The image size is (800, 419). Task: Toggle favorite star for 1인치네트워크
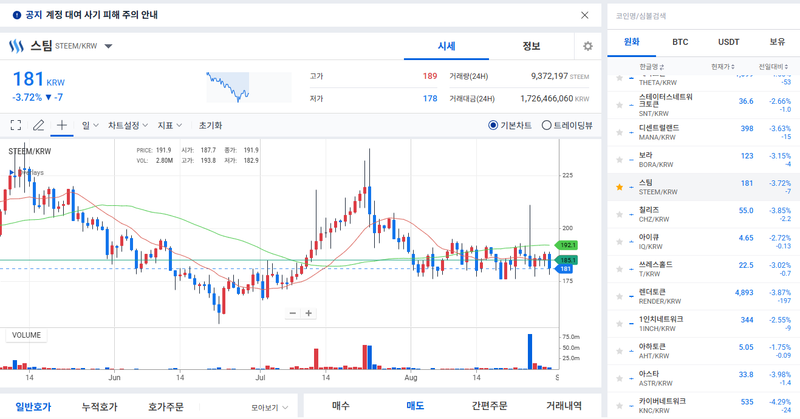[619, 324]
